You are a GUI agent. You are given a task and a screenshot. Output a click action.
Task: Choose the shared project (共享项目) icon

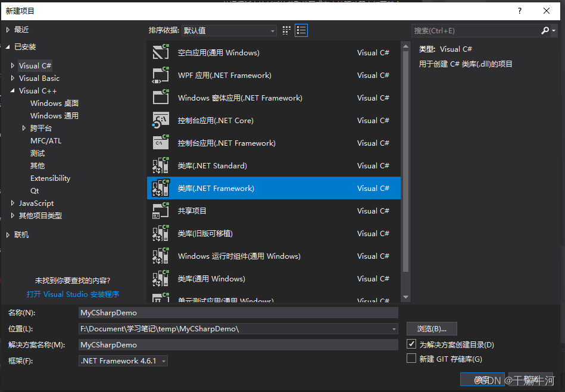(161, 211)
